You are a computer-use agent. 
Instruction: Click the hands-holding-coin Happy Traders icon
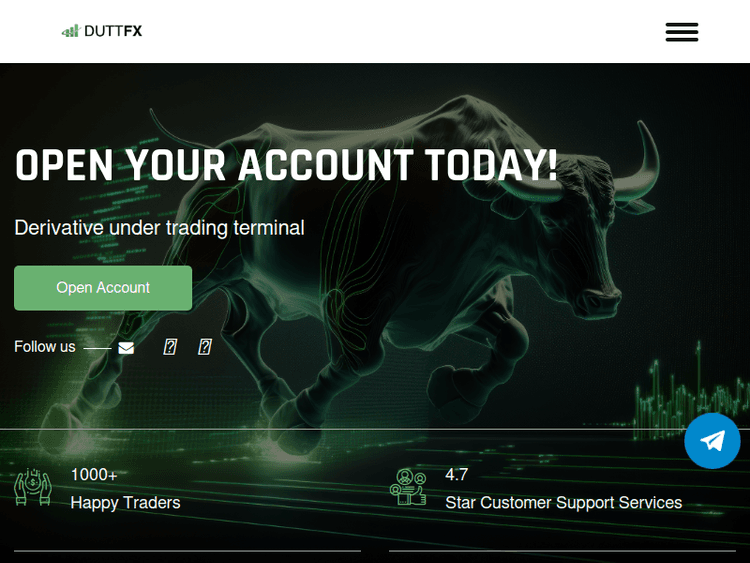[33, 487]
